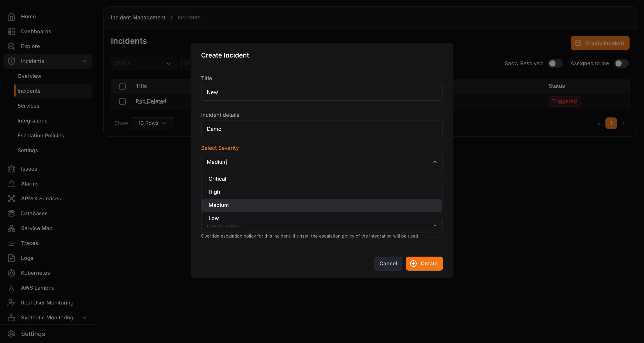The width and height of the screenshot is (644, 343).
Task: Click the Real User Monitoring person icon
Action: pyautogui.click(x=11, y=303)
